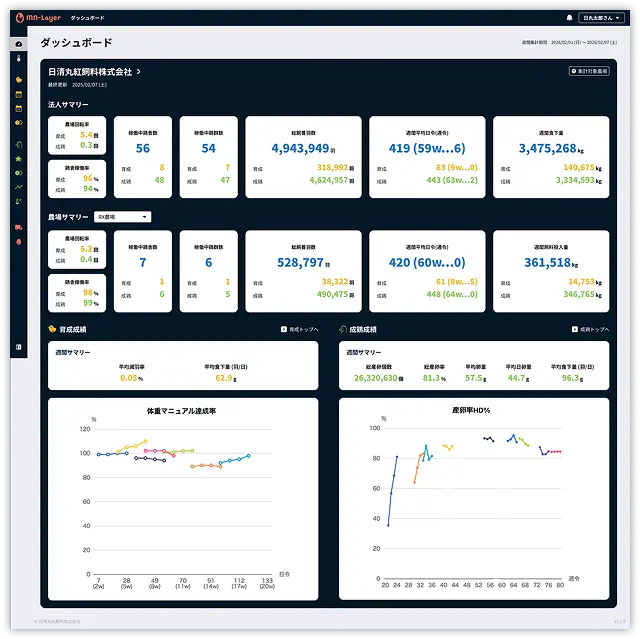Click the 体重マニュアル達成率 chart
The image size is (640, 639).
(x=183, y=500)
